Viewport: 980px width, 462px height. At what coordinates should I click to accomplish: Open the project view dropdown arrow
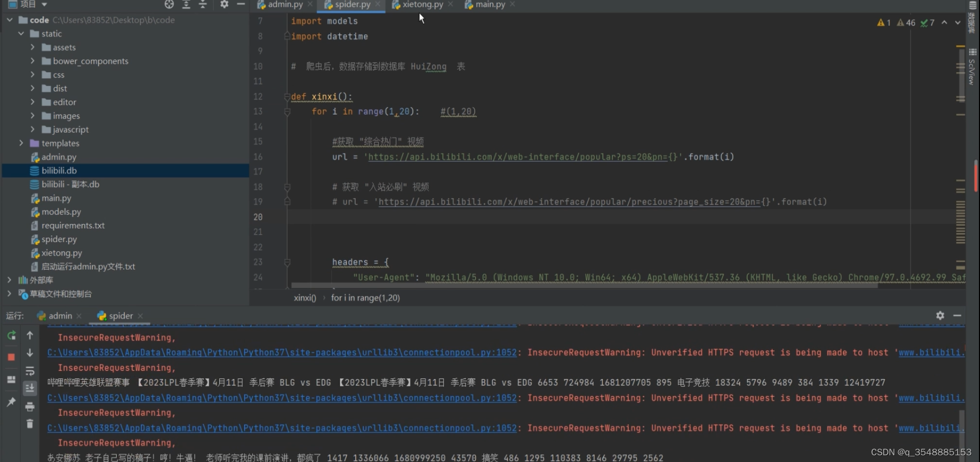[x=44, y=5]
